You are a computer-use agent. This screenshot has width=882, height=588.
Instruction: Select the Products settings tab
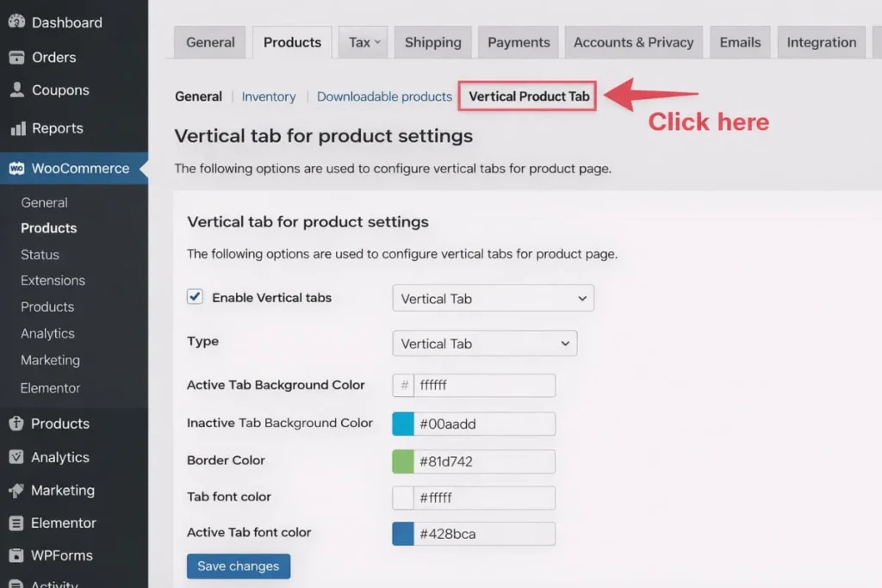(x=292, y=42)
